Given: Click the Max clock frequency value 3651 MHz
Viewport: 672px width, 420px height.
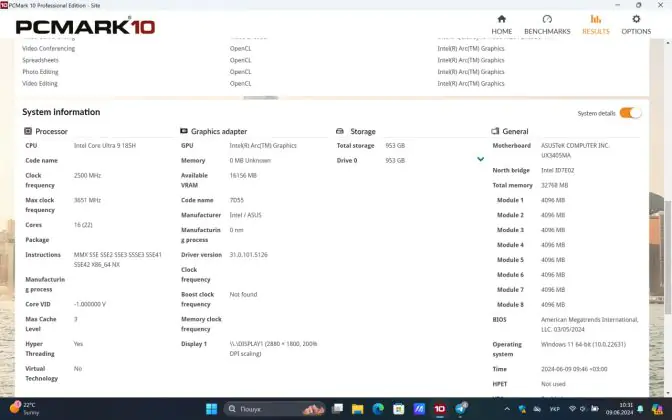Looking at the screenshot, I should point(87,200).
